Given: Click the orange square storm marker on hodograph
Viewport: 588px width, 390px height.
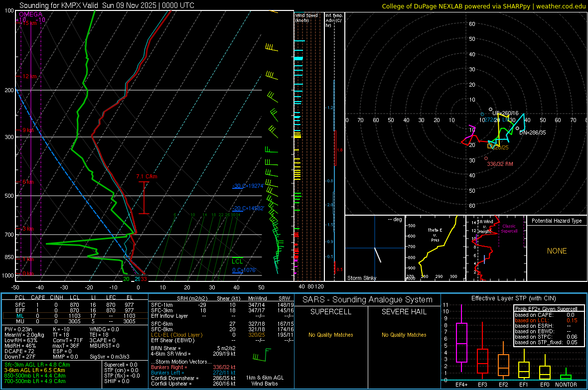Looking at the screenshot, I should pyautogui.click(x=489, y=146).
